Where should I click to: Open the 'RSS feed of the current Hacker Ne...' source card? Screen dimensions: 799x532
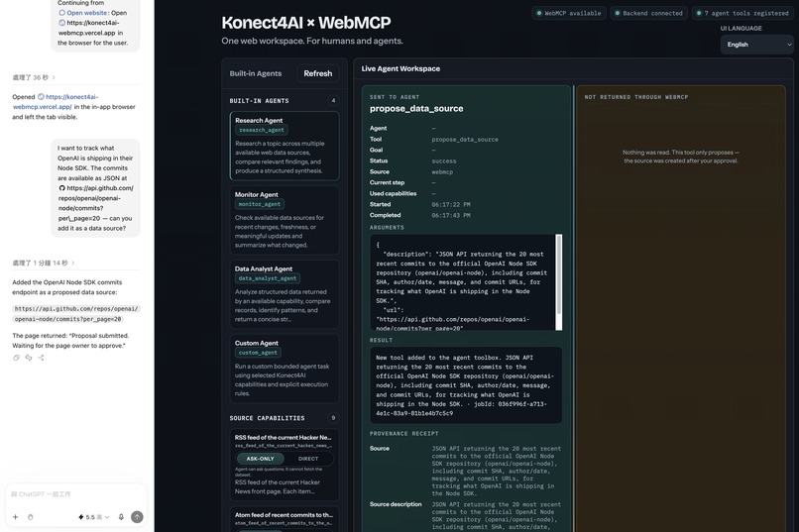pyautogui.click(x=285, y=465)
